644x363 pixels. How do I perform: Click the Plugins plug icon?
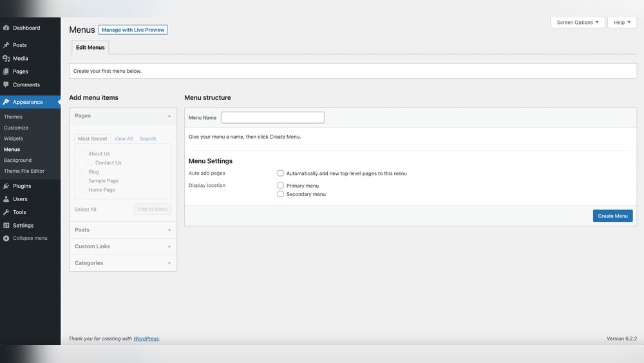coord(6,186)
